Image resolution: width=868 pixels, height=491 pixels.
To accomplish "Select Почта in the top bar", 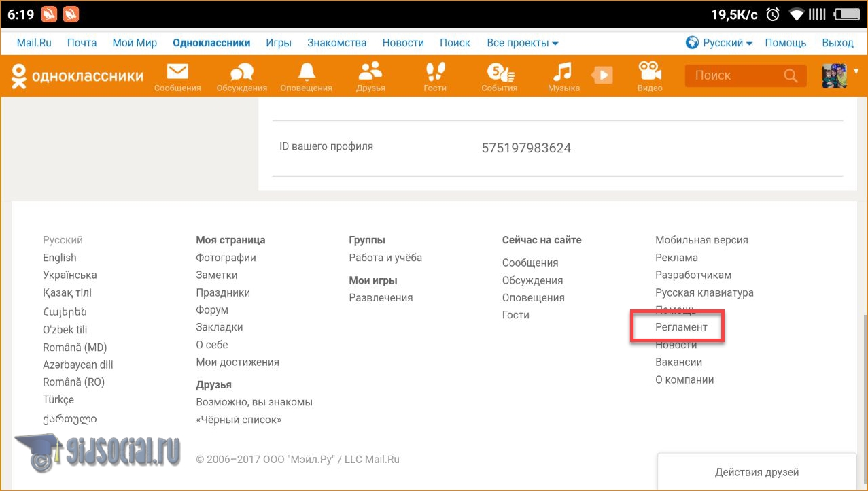I will coord(82,43).
